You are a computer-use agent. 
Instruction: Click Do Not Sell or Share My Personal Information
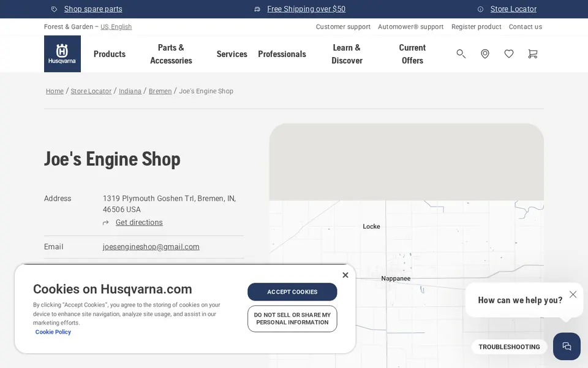(292, 319)
